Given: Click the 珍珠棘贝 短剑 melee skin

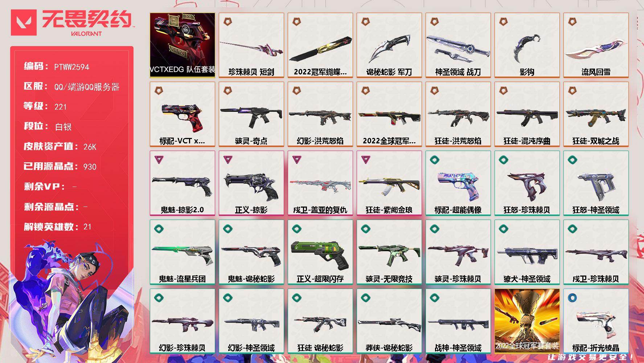Looking at the screenshot, I should tap(251, 45).
